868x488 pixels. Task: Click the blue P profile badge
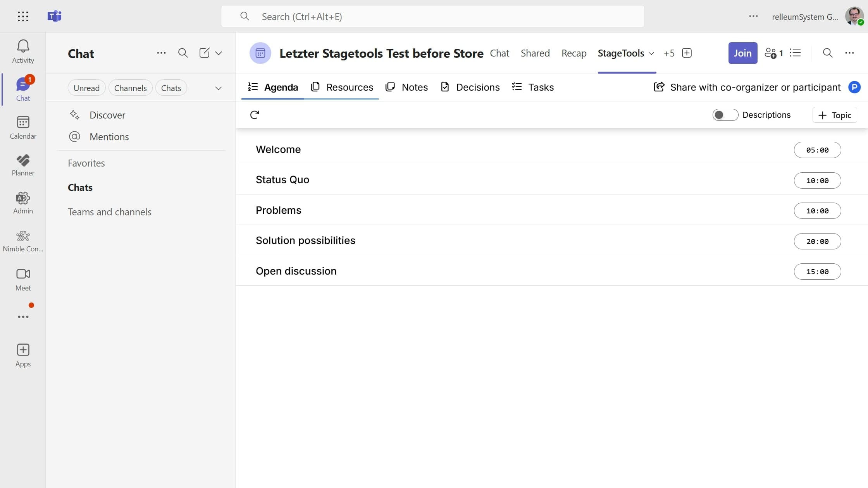click(x=854, y=87)
